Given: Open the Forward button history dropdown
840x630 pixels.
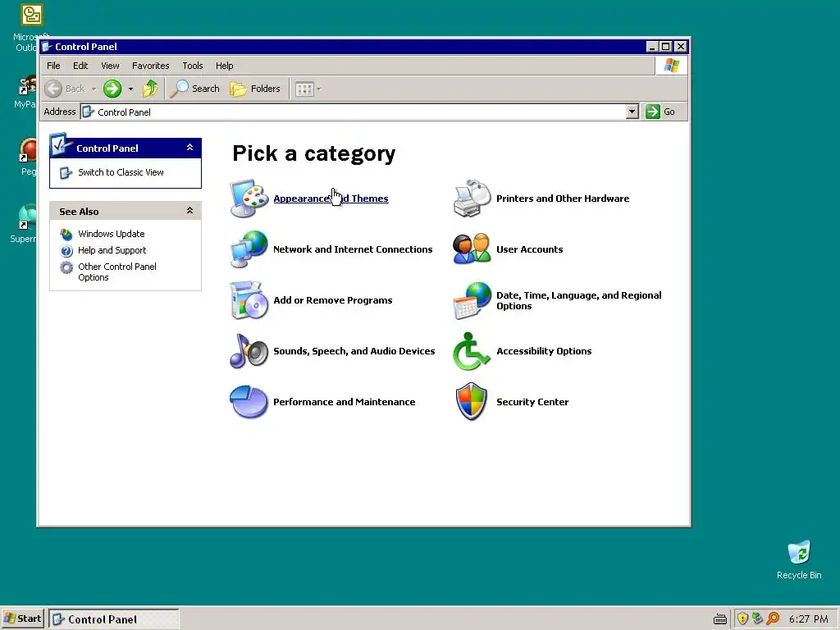Looking at the screenshot, I should [x=130, y=89].
